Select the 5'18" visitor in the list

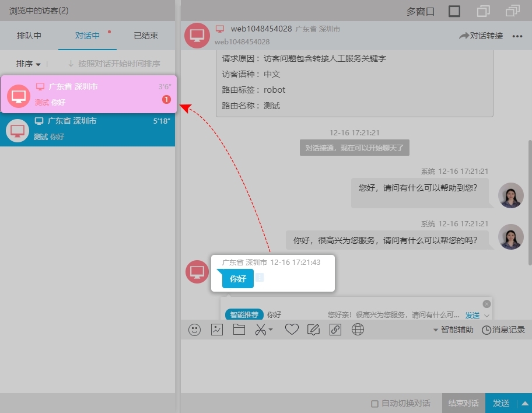click(87, 128)
